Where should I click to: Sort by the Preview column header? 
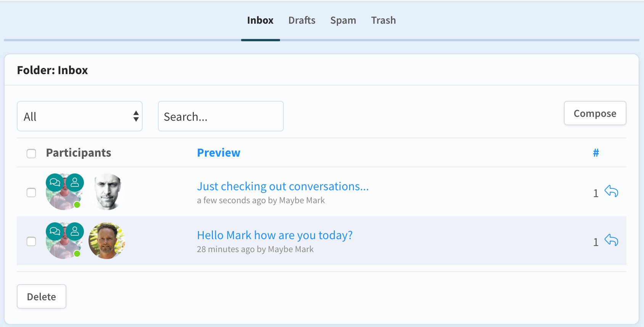click(x=219, y=153)
